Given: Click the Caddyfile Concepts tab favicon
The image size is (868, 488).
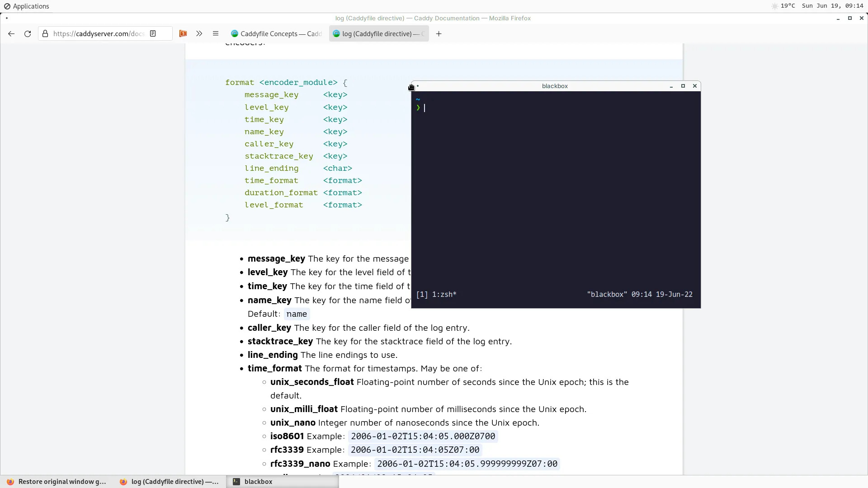Looking at the screenshot, I should tap(235, 33).
